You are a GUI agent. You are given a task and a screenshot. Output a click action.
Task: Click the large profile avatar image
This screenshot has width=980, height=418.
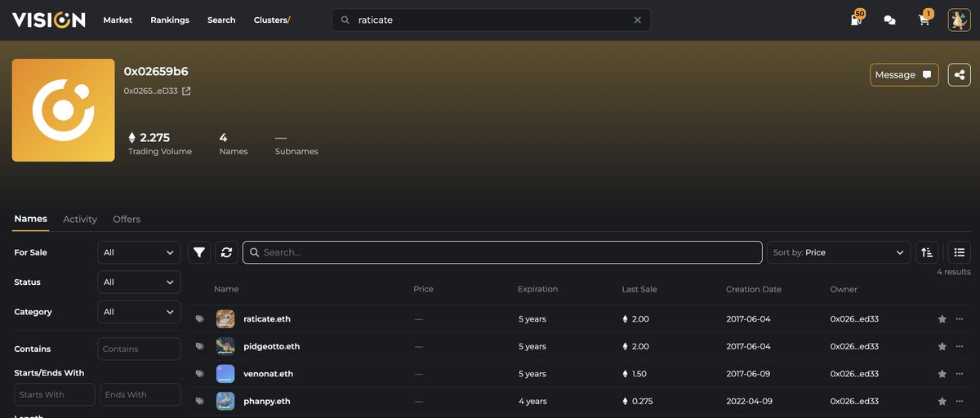(63, 110)
